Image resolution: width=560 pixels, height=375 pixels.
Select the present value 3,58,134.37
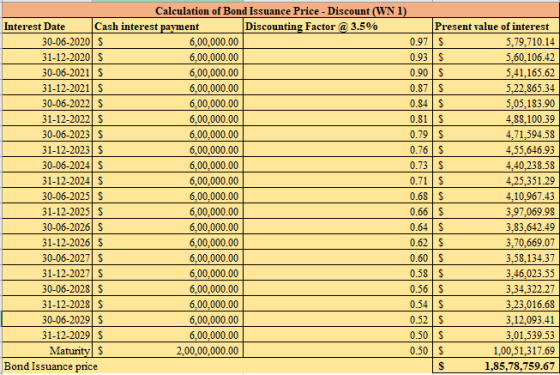click(496, 258)
